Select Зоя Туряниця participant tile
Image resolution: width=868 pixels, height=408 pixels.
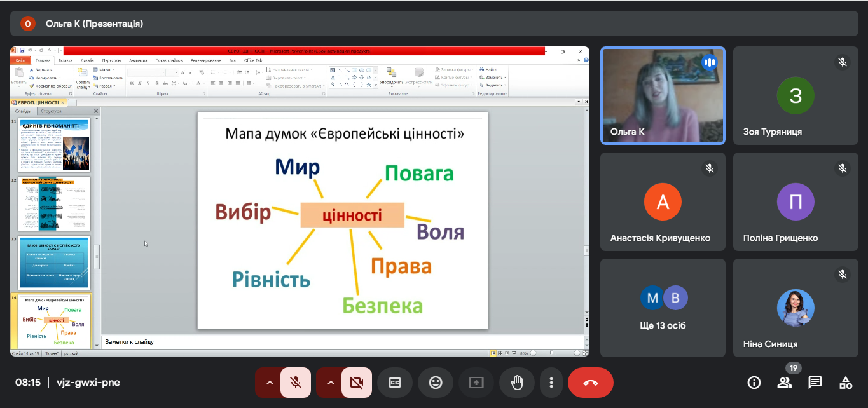click(796, 95)
